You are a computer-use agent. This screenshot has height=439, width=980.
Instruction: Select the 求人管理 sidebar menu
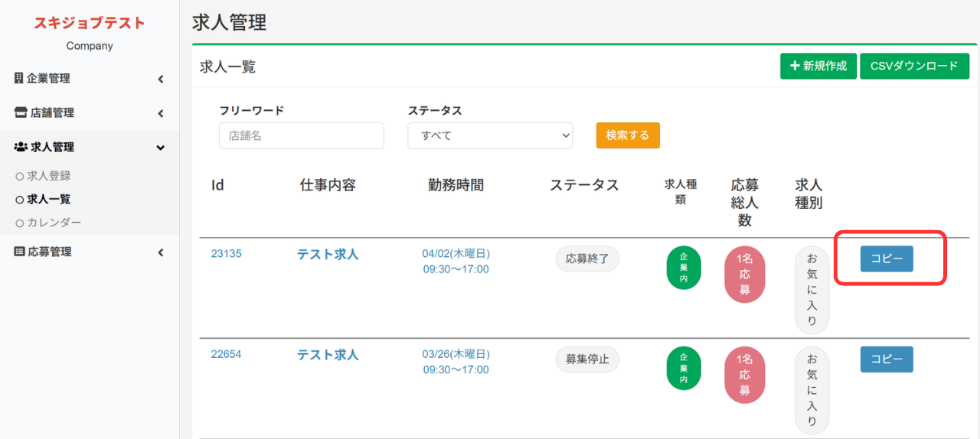click(x=90, y=148)
